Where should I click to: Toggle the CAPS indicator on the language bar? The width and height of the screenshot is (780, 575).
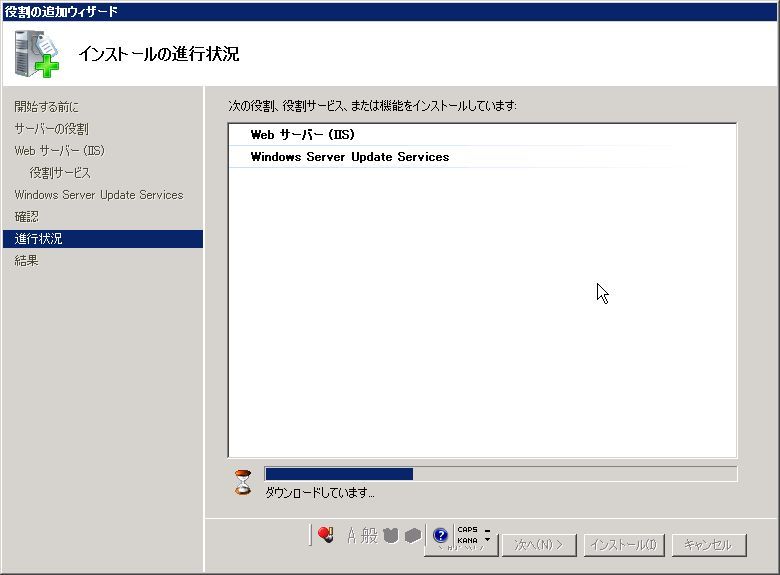pyautogui.click(x=467, y=530)
